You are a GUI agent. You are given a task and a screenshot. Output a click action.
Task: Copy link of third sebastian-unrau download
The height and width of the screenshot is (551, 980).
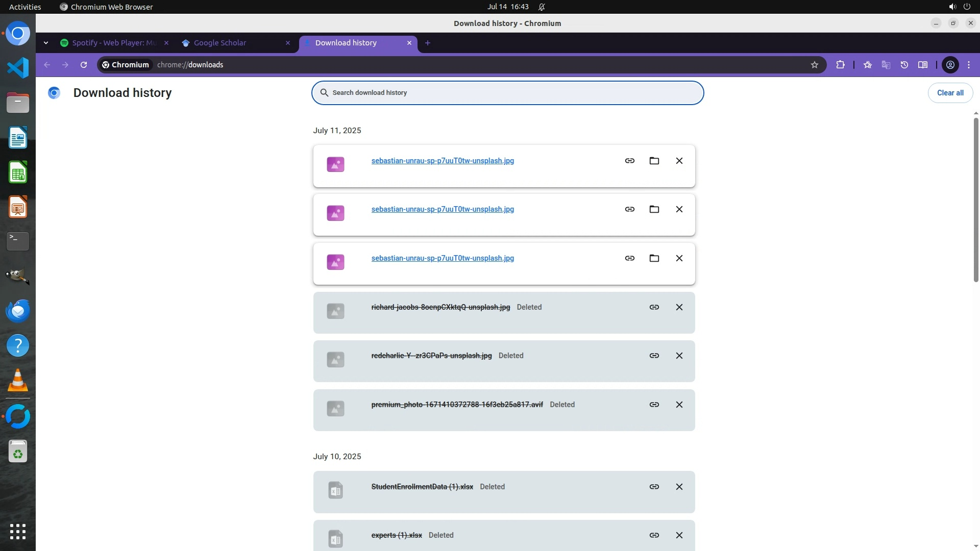point(629,258)
